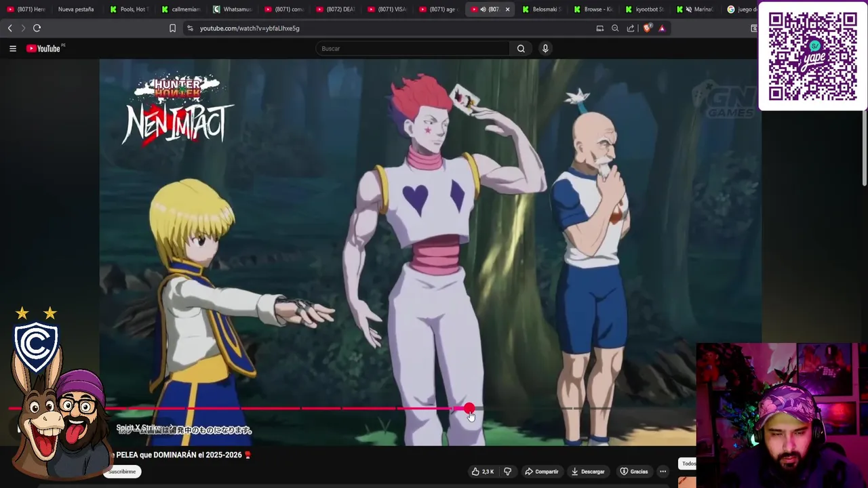This screenshot has height=488, width=868.
Task: Switch to the MarinaC tab
Action: (x=696, y=9)
